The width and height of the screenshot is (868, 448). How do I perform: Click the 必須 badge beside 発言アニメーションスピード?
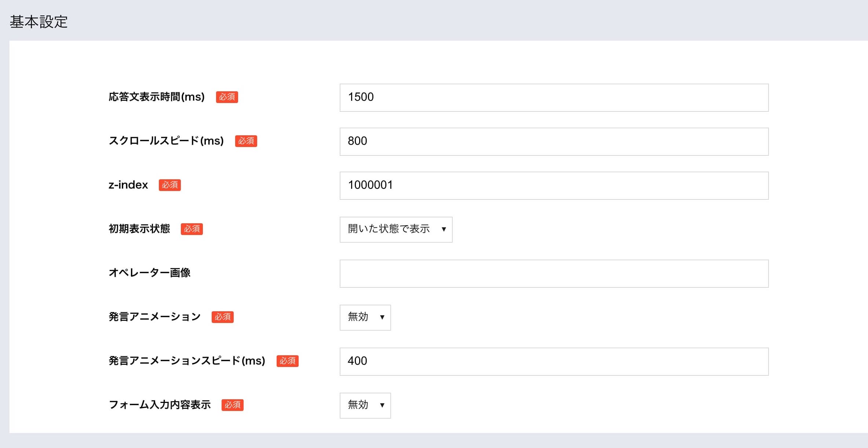[x=288, y=361]
